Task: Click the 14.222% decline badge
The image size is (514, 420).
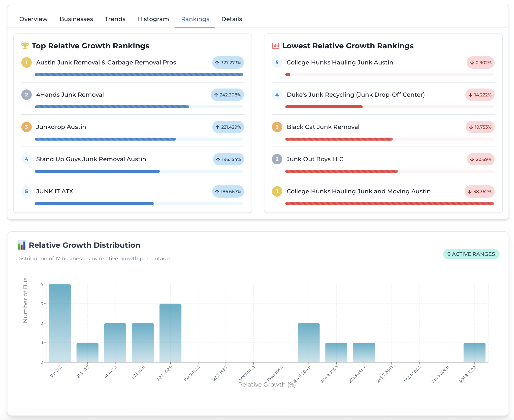Action: click(480, 95)
